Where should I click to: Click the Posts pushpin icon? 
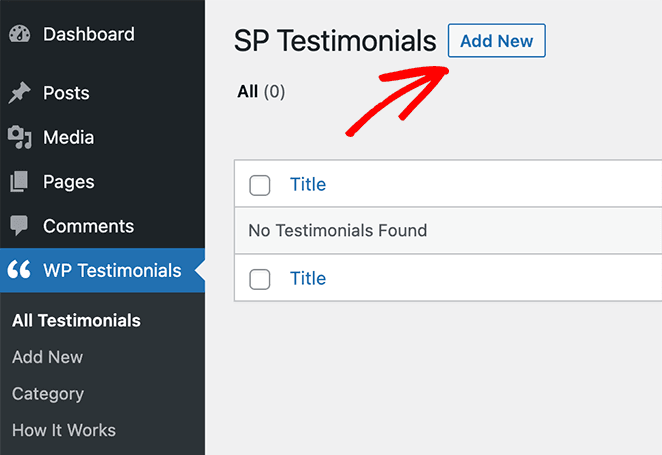point(19,93)
